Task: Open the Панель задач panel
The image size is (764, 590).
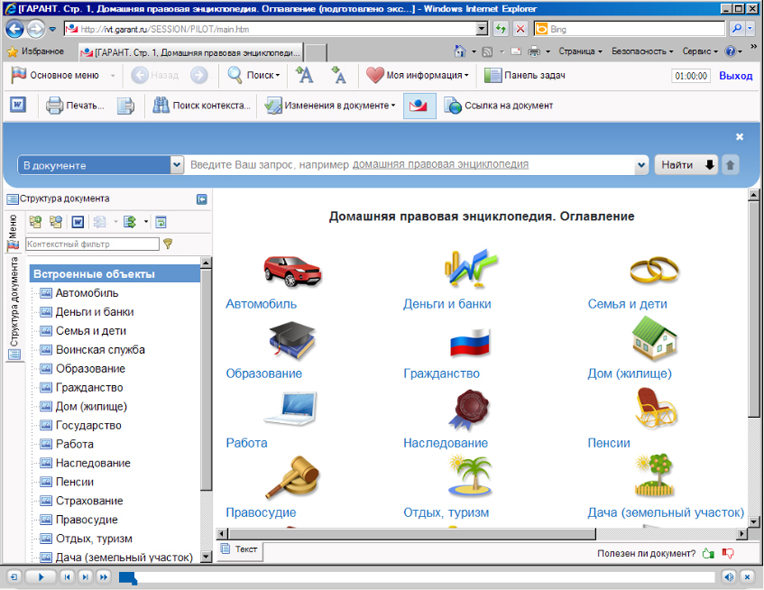Action: click(x=525, y=76)
